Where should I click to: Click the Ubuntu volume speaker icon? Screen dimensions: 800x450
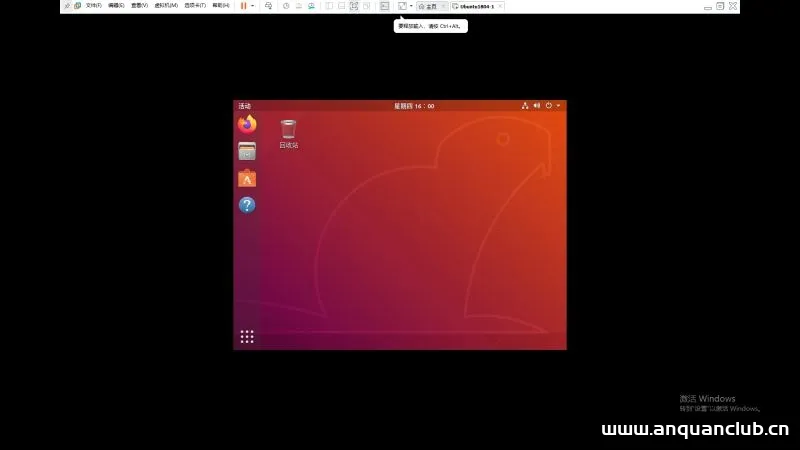537,106
